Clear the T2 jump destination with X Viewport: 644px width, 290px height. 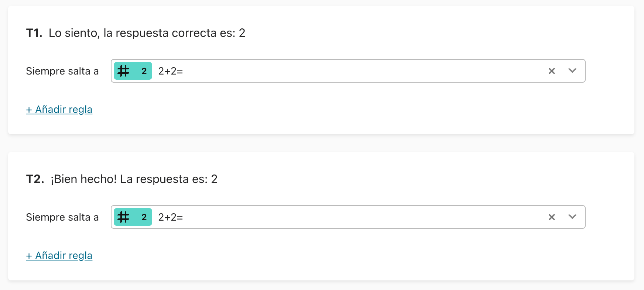point(552,217)
